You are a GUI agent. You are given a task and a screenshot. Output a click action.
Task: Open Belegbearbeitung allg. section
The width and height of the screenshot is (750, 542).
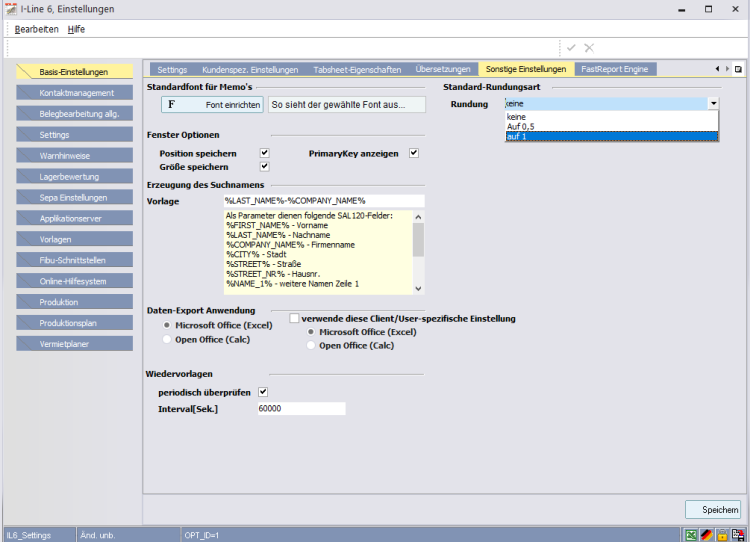click(x=74, y=114)
